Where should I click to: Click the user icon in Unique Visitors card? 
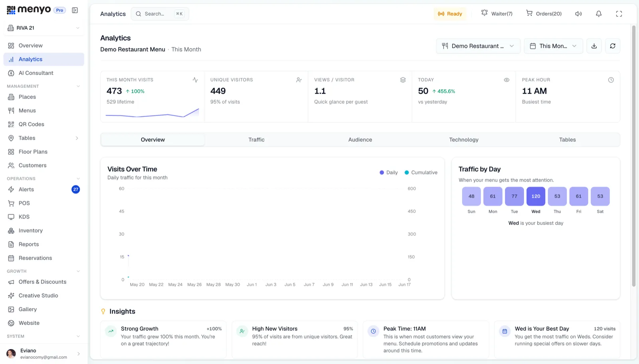click(299, 80)
